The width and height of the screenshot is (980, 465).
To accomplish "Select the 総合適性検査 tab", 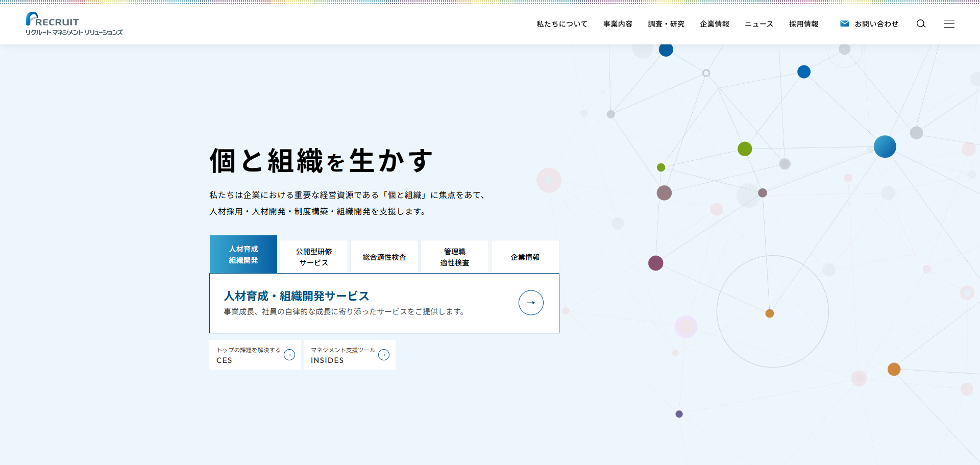I will (x=384, y=257).
